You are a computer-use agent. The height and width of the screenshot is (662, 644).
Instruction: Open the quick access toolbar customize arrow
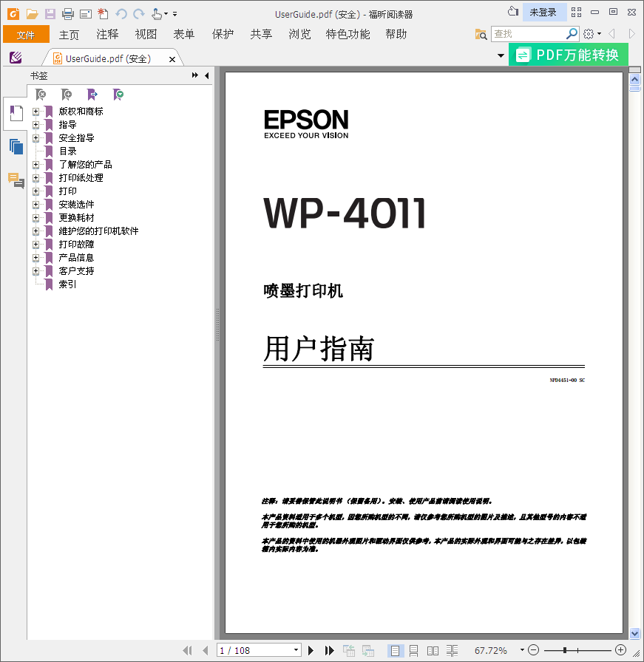175,14
